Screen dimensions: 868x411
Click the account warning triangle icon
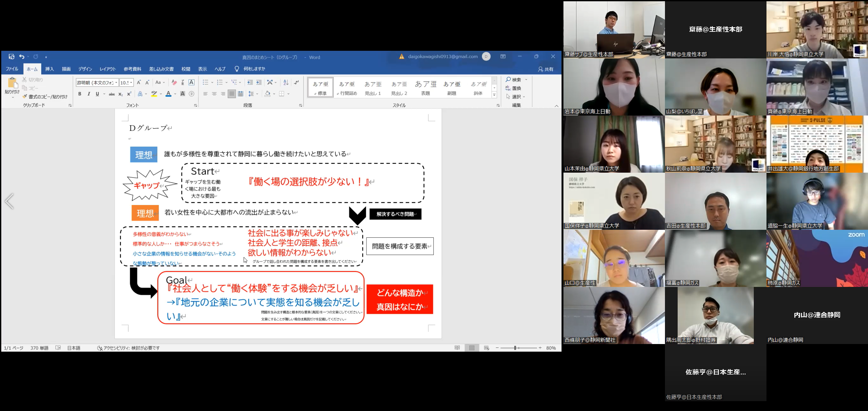pyautogui.click(x=402, y=56)
